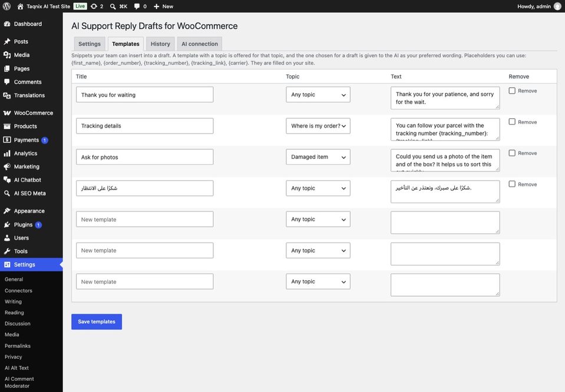Click the Users person icon
Image resolution: width=565 pixels, height=392 pixels.
[7, 238]
